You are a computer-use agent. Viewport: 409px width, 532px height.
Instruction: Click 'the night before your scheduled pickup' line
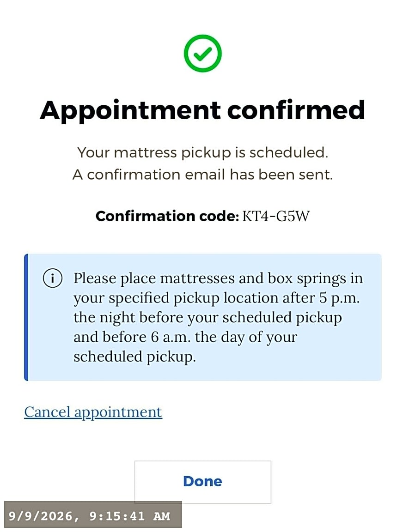tap(208, 318)
